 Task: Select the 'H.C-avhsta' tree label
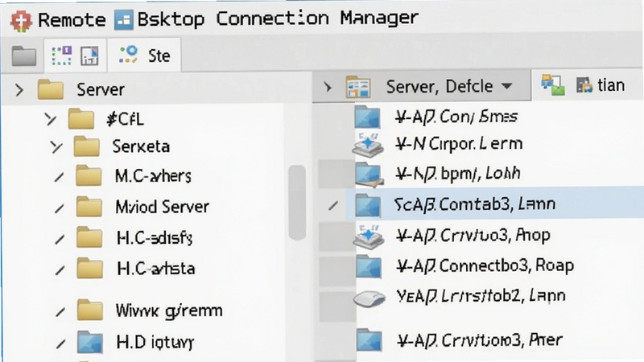156,269
